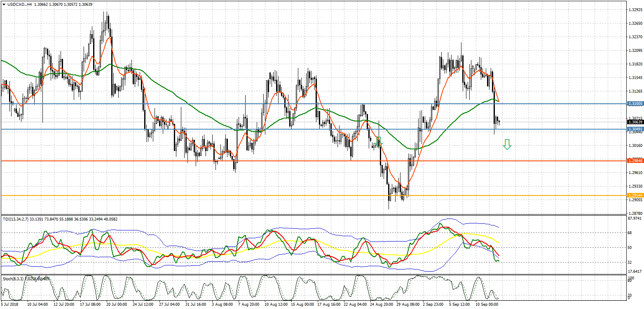Open the dropdown triangle beside USDCAD title
The image size is (644, 309).
click(3, 4)
